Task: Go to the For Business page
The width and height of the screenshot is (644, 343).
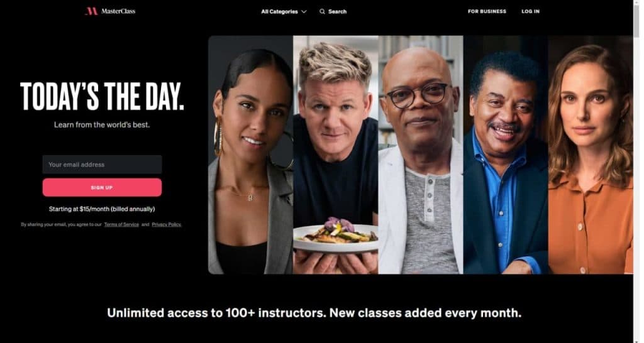Action: pos(487,11)
